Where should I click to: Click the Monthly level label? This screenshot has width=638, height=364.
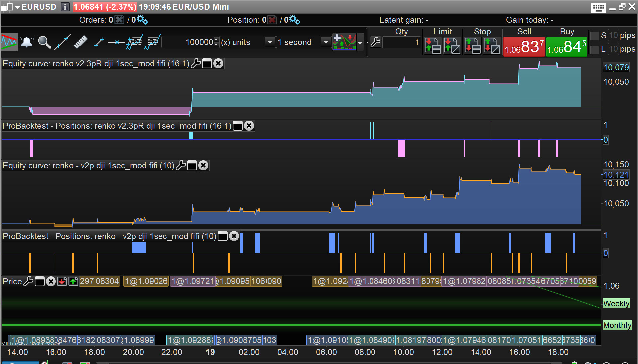click(x=617, y=325)
